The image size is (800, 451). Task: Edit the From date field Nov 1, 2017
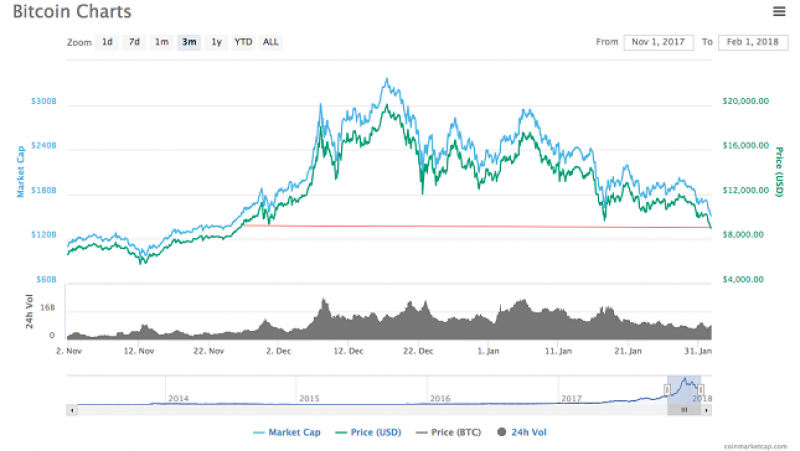click(658, 42)
